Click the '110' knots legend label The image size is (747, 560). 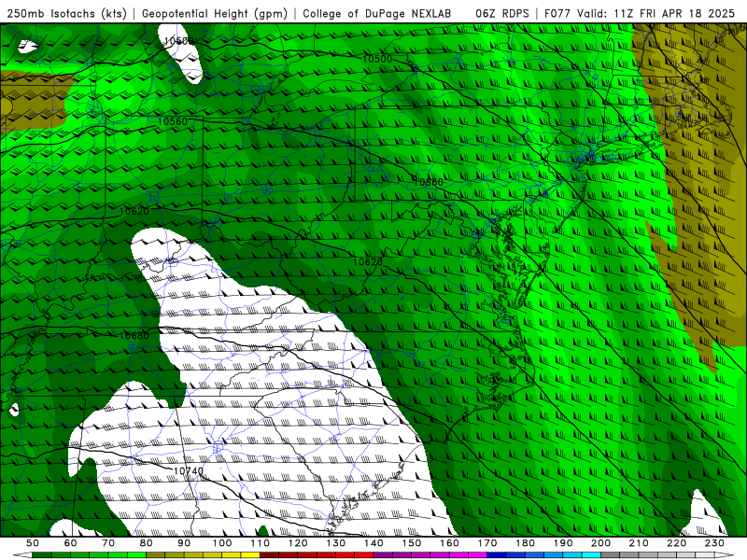[260, 543]
